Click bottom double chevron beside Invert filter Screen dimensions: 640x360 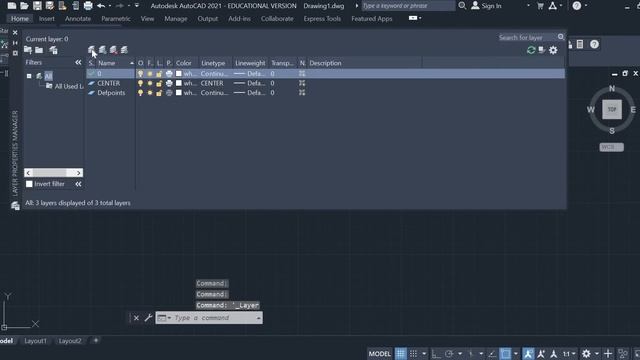78,184
